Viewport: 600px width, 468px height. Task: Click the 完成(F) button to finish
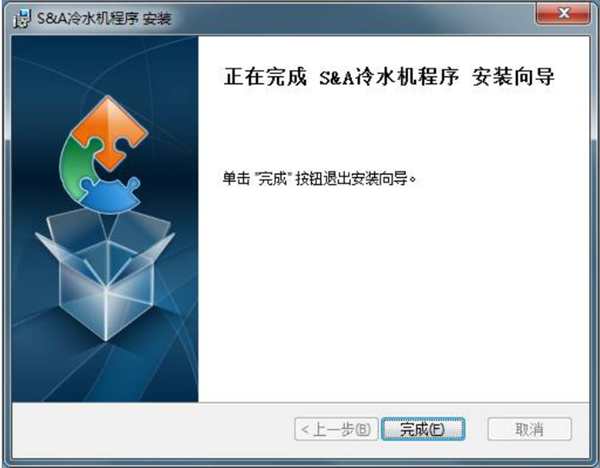click(423, 429)
